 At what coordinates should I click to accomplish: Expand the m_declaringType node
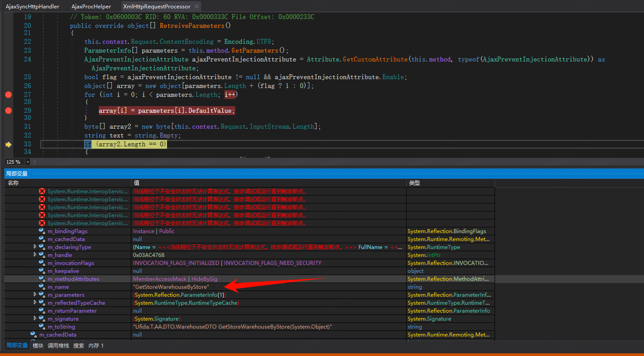click(35, 247)
